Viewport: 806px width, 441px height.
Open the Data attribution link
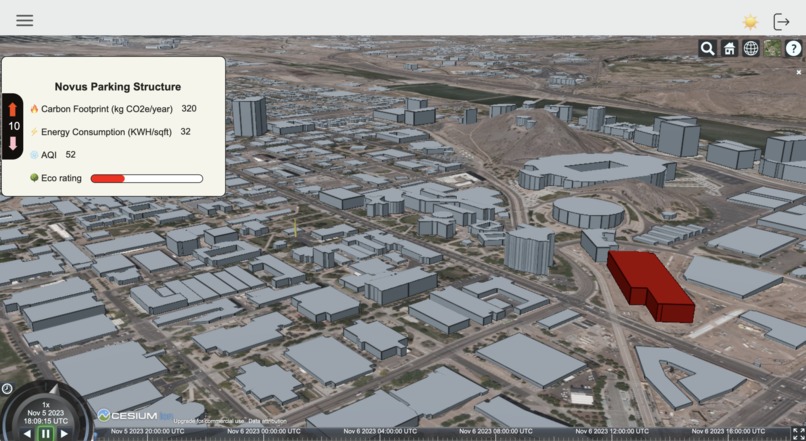coord(267,421)
